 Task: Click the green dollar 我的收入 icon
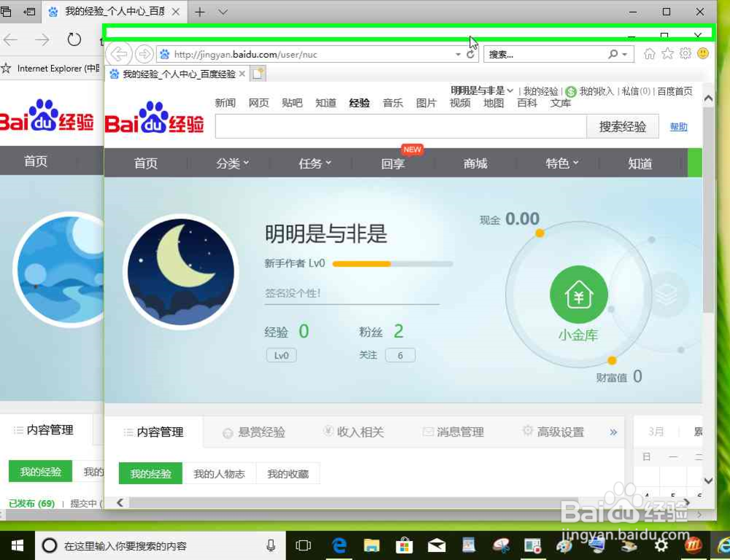(570, 91)
